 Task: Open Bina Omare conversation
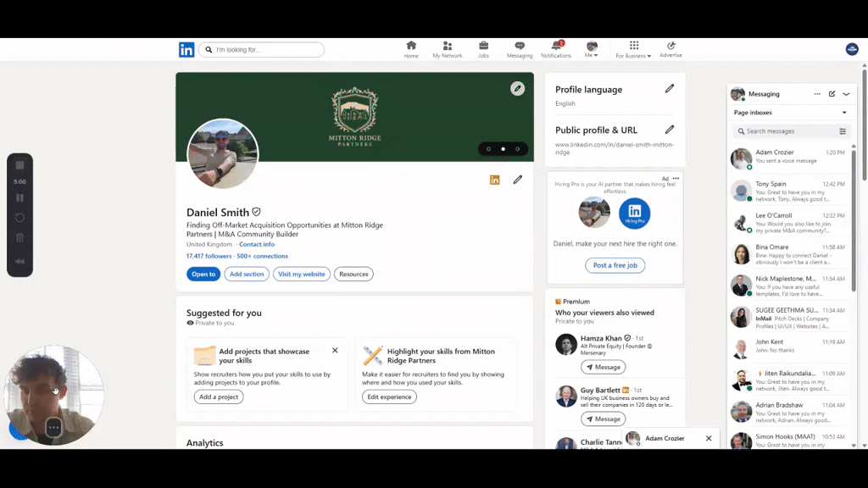[x=789, y=253]
